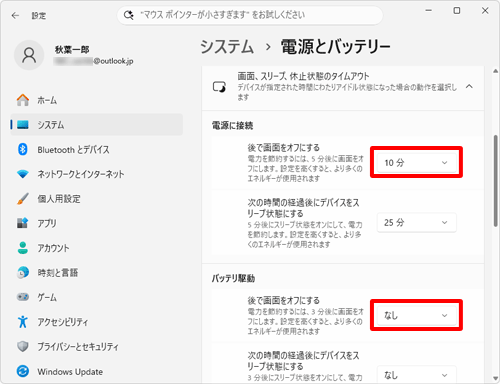Click the システム monitor icon
The height and width of the screenshot is (384, 500).
(23, 125)
